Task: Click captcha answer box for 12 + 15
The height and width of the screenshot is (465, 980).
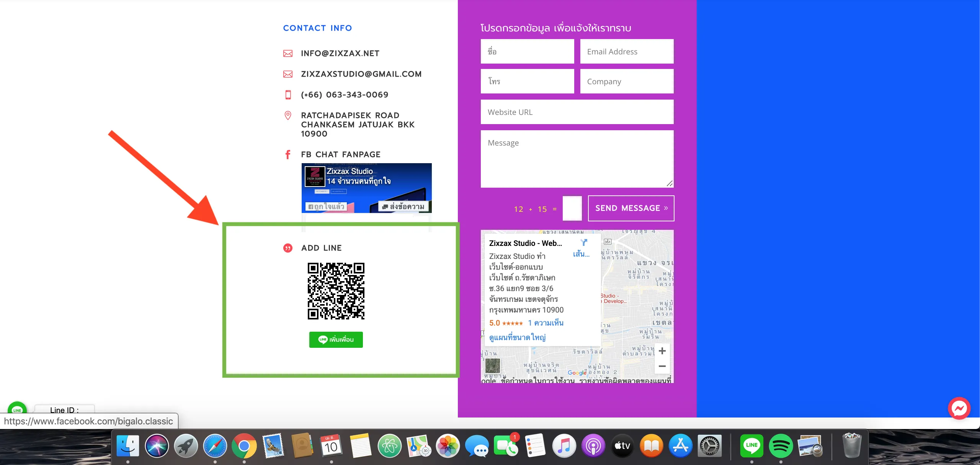Action: [x=572, y=208]
